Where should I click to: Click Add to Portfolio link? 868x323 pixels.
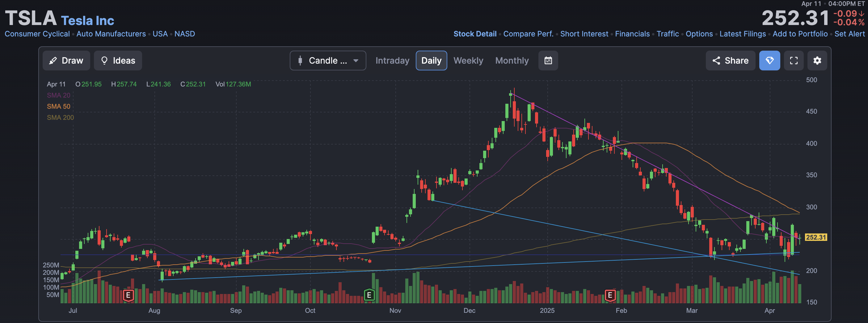800,34
